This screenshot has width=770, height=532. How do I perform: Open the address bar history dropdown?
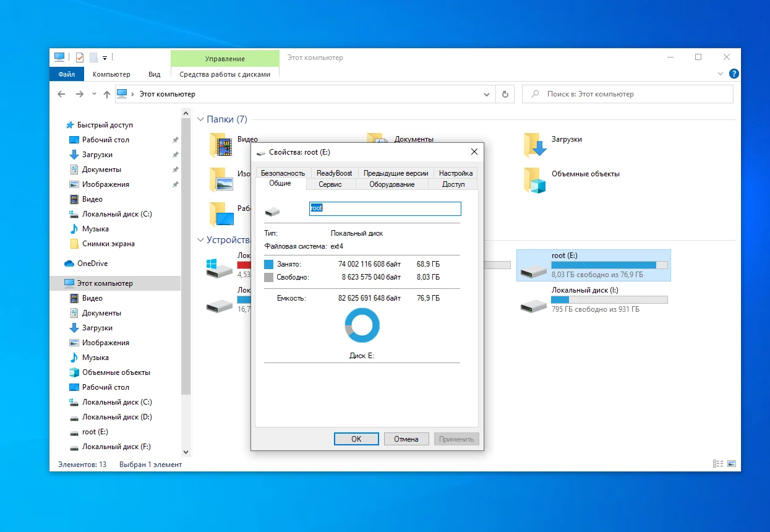pos(486,95)
